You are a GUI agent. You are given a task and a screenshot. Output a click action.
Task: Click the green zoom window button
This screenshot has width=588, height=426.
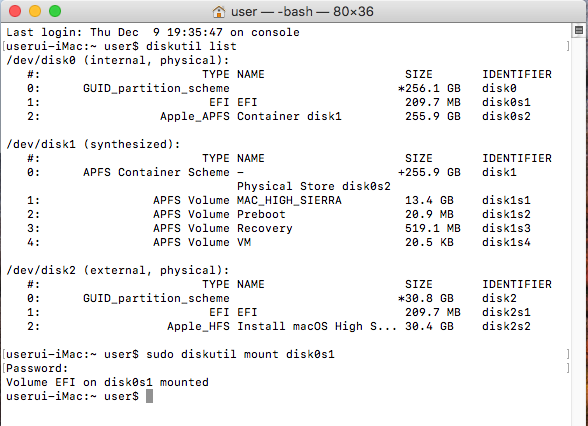pos(55,11)
